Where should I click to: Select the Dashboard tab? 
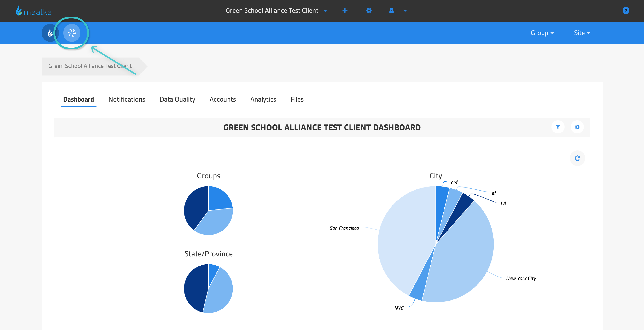coord(79,100)
